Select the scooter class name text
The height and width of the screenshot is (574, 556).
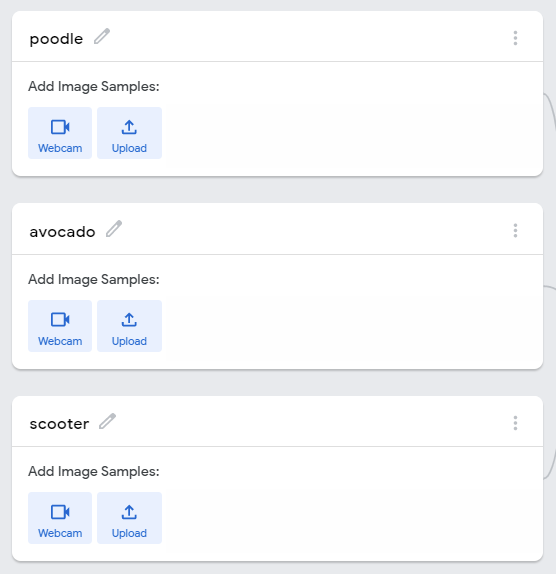pyautogui.click(x=59, y=424)
